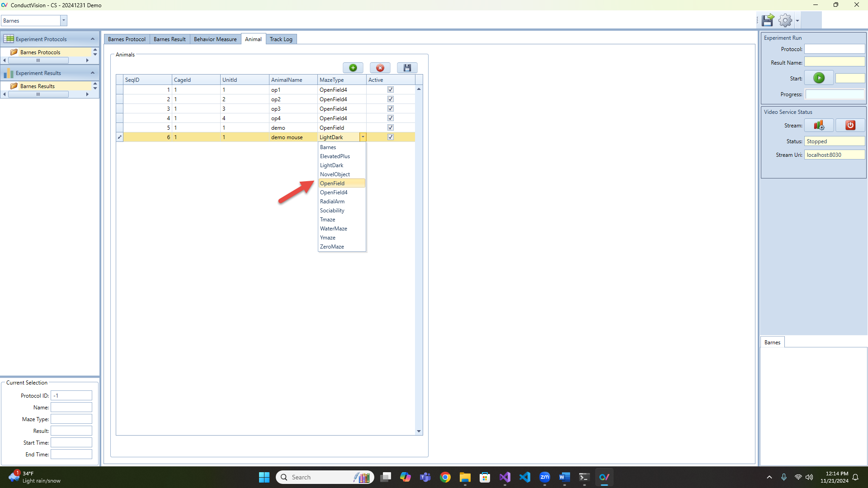Toggle Active checkbox for demo mouse row
The image size is (868, 488).
click(391, 137)
